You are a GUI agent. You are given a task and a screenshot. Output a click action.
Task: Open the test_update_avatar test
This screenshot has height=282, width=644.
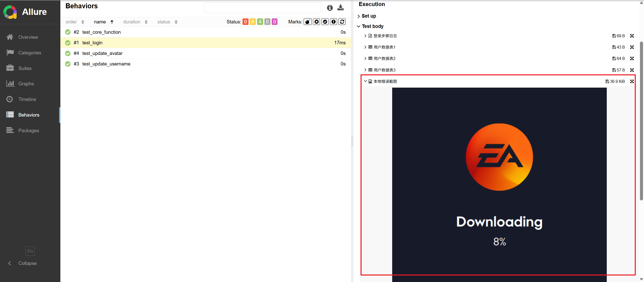pyautogui.click(x=206, y=53)
